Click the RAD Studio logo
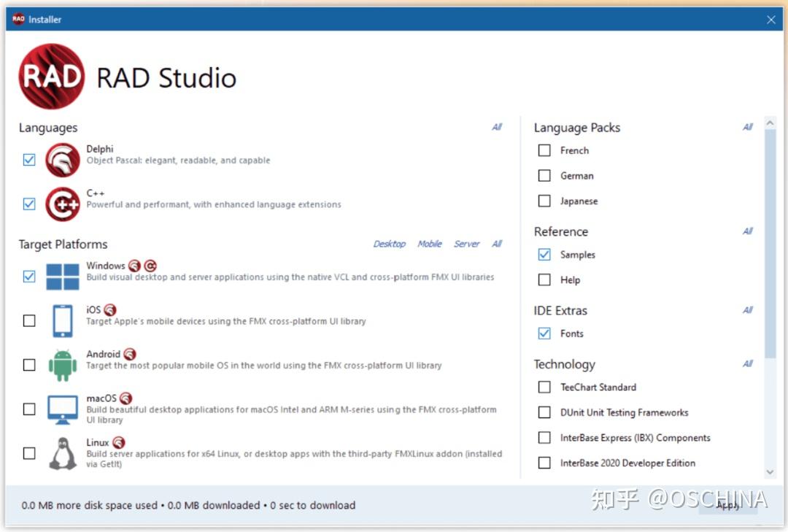The image size is (788, 532). tap(50, 75)
